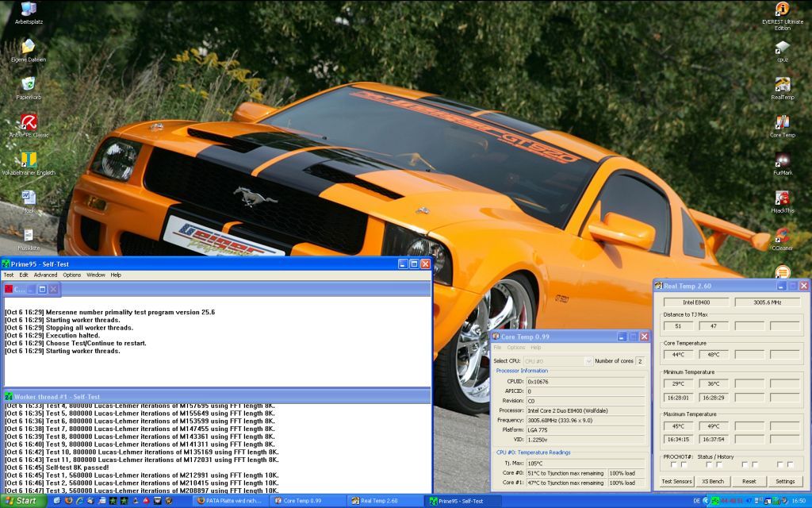Click the Core Temp 0.99 title bar icon

point(496,337)
